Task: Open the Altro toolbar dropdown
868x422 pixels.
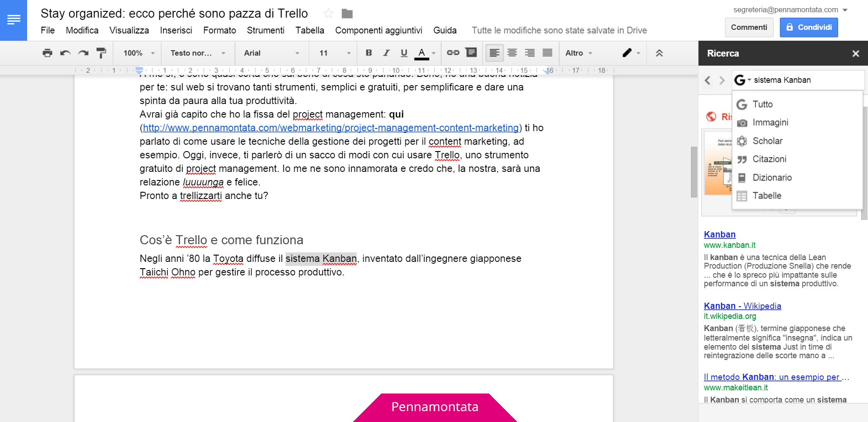Action: pos(579,53)
